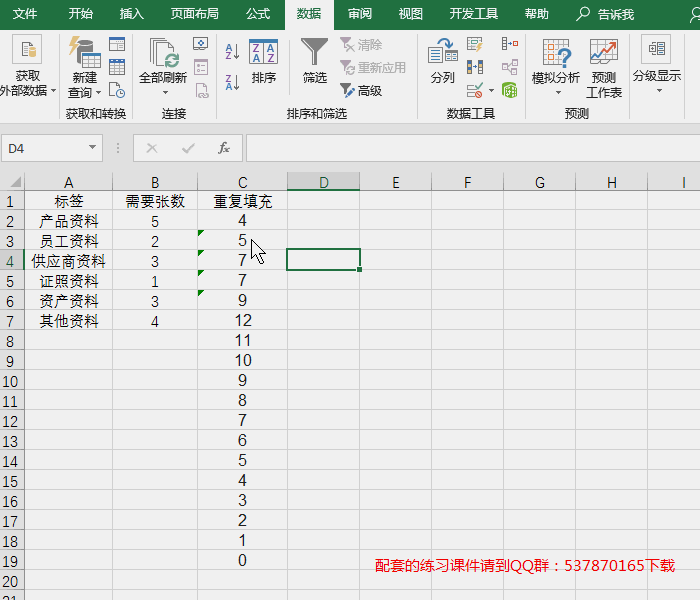This screenshot has height=600, width=700.
Task: Select column C by its header
Action: click(x=242, y=182)
